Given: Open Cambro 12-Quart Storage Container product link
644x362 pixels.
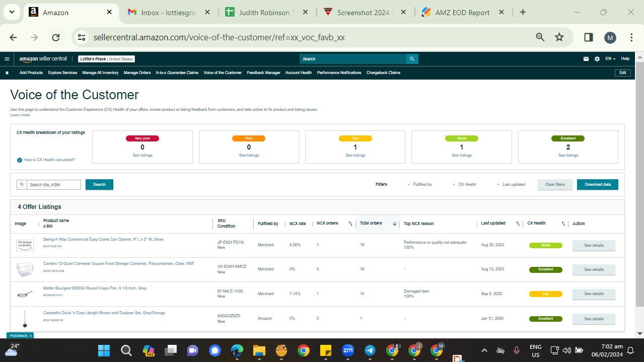Looking at the screenshot, I should click(118, 264).
